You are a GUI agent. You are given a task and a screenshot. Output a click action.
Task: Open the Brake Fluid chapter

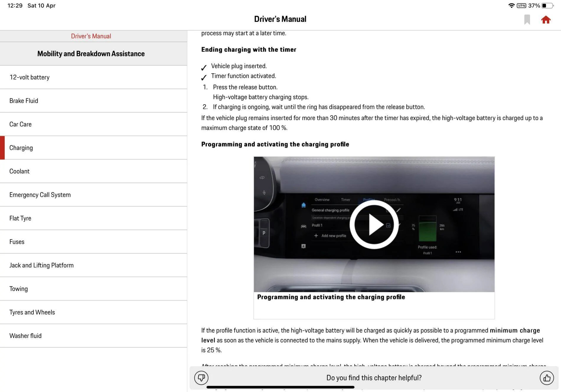[x=93, y=101]
